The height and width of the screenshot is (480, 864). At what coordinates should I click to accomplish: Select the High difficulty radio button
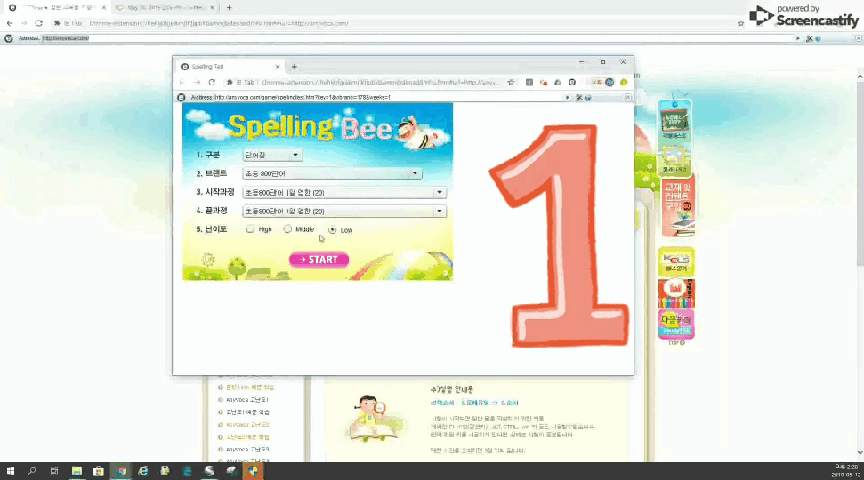[x=250, y=229]
